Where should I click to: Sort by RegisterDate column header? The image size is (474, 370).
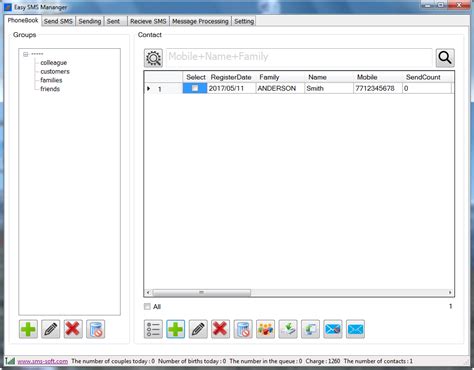pos(231,77)
